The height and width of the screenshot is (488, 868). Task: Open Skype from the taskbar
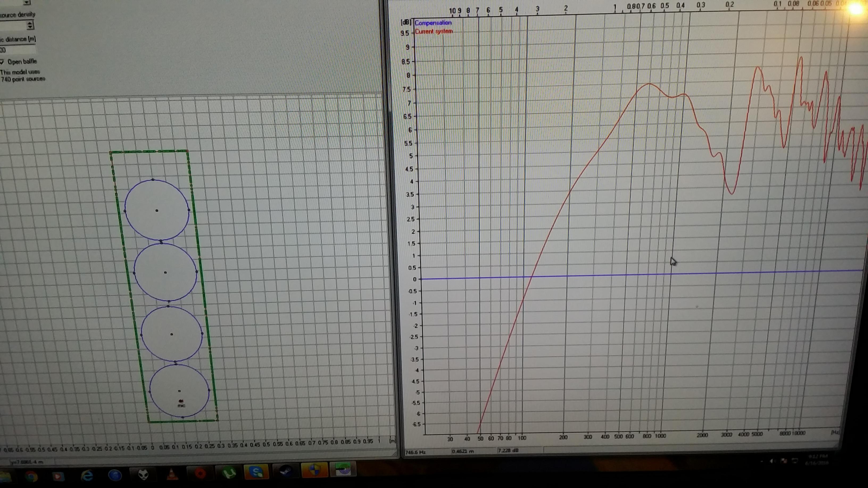tap(256, 472)
